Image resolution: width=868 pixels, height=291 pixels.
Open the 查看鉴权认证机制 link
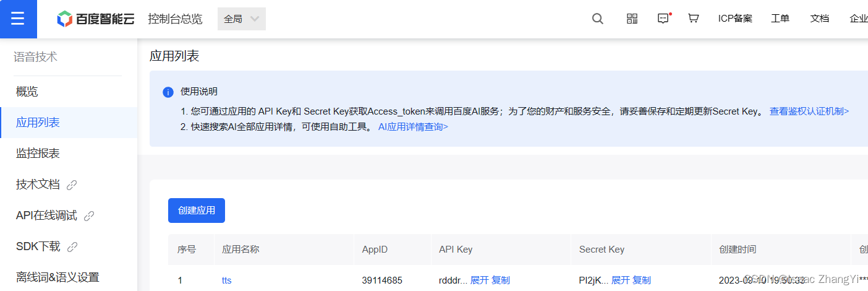pos(809,111)
